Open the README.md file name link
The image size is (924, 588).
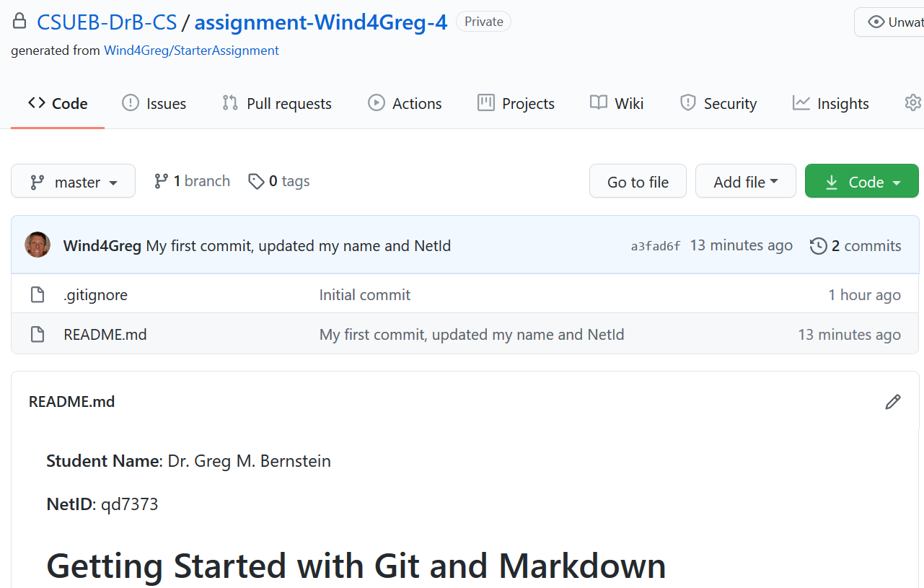tap(105, 335)
